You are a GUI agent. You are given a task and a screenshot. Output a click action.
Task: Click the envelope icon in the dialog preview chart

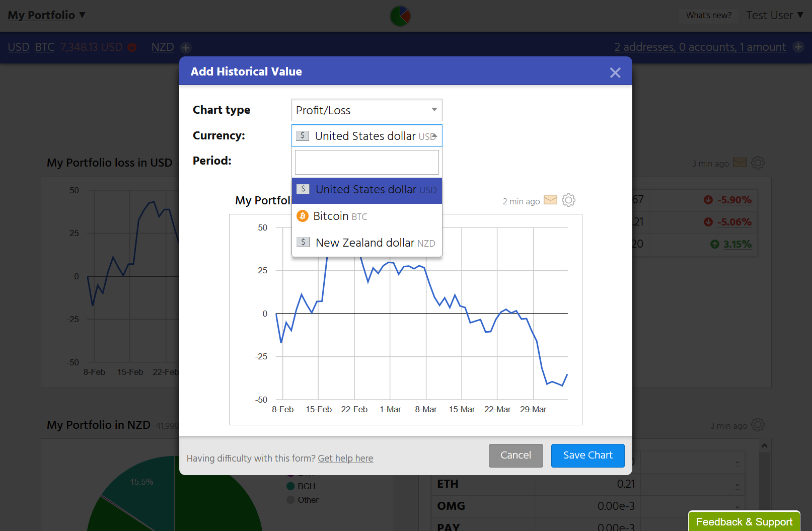551,200
